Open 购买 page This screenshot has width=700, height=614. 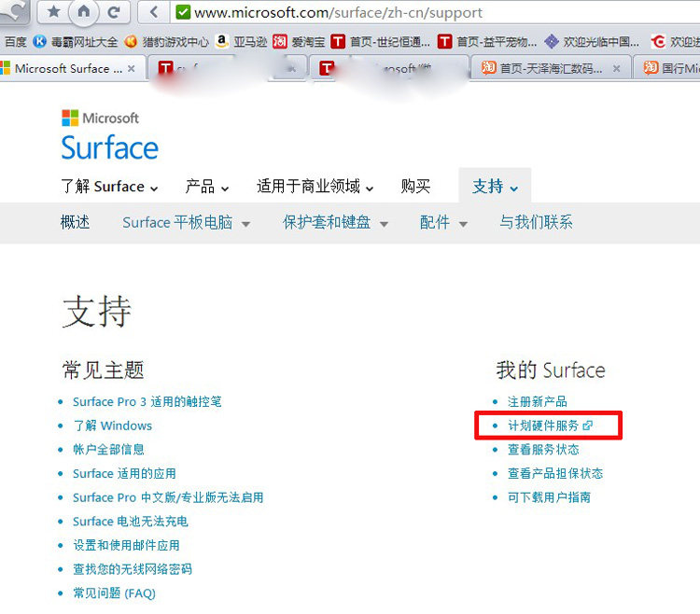click(415, 186)
